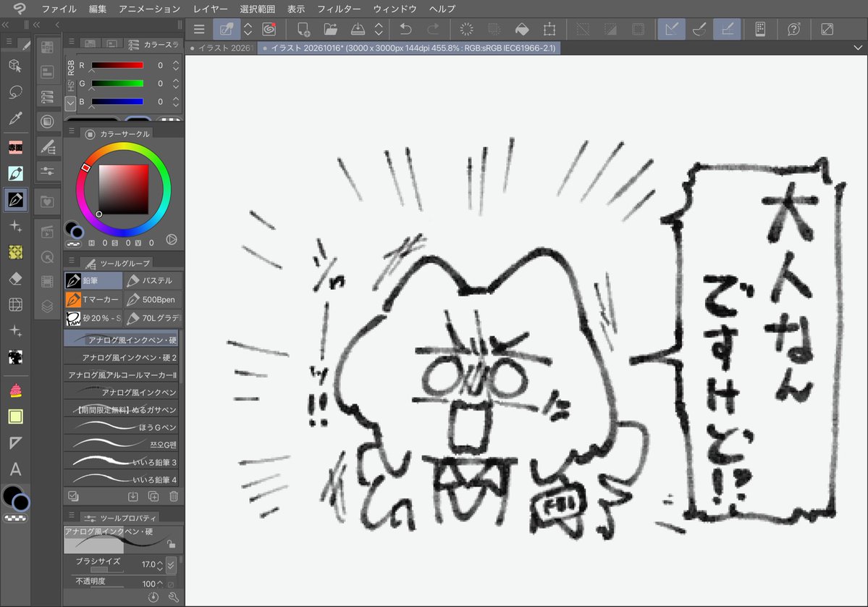The height and width of the screenshot is (607, 868).
Task: Collapse left palette dock double chevron
Action: pos(6,25)
